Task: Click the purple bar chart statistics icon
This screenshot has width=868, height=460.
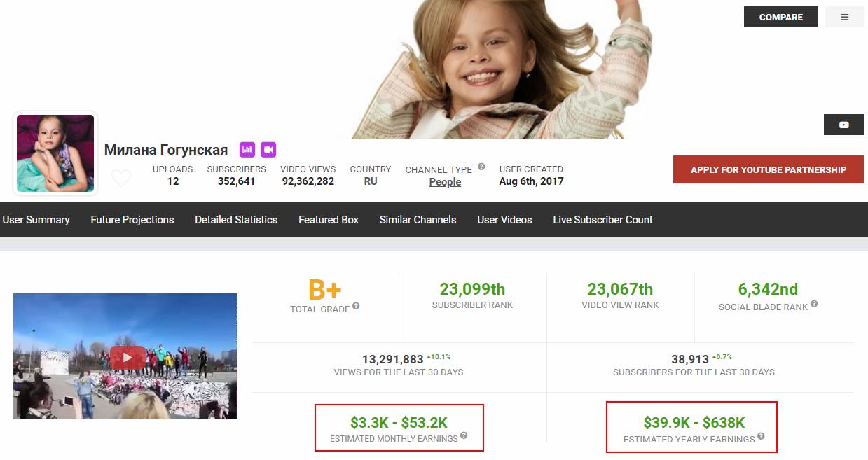Action: (247, 149)
